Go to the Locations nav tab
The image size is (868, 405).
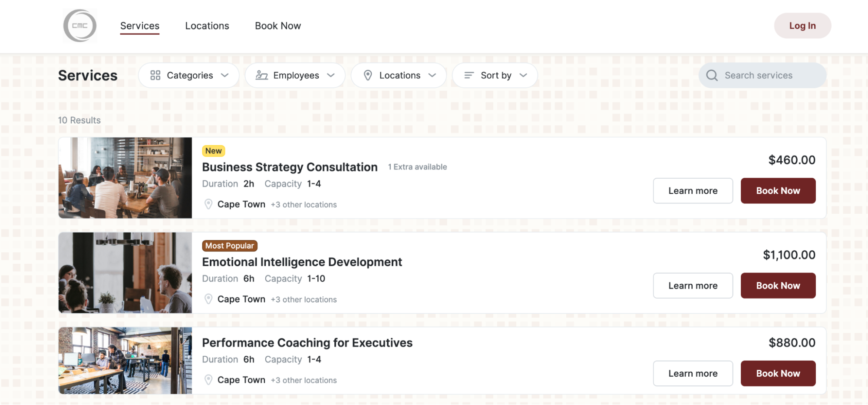click(x=207, y=26)
